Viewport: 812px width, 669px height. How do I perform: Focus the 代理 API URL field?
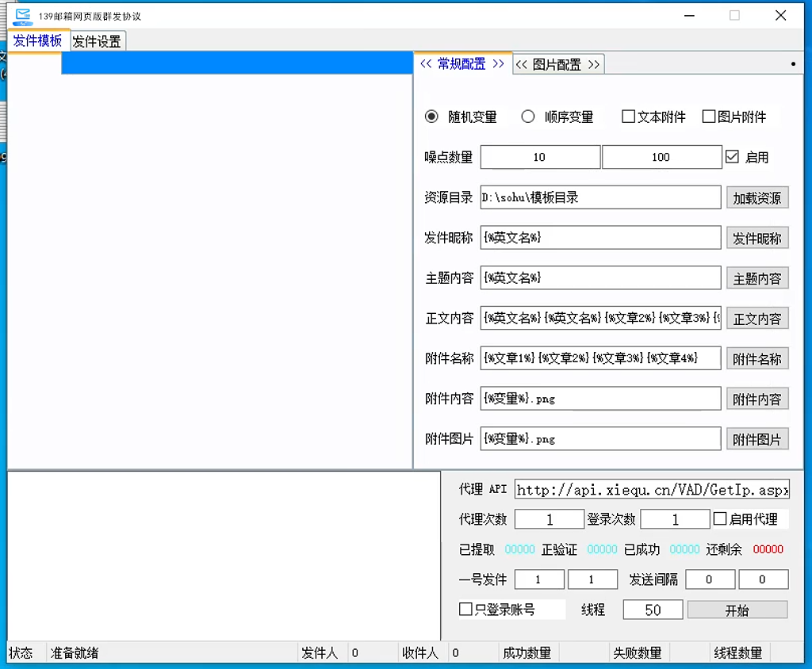[652, 490]
